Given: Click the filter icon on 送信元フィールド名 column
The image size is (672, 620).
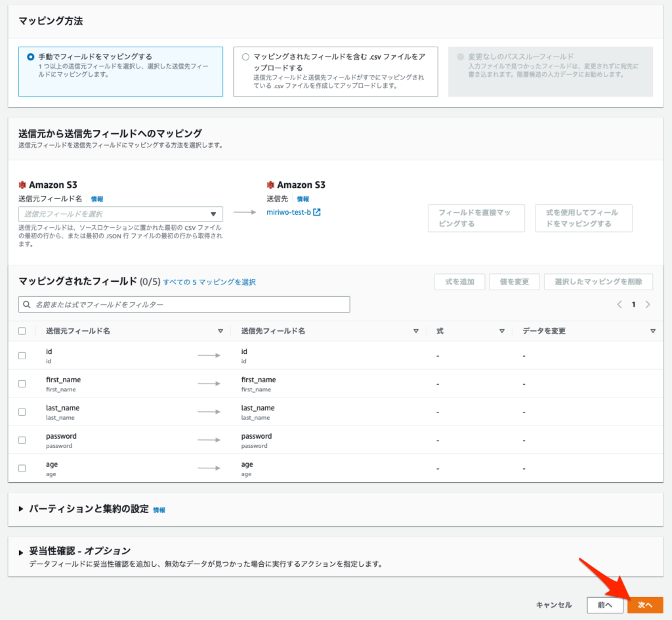Looking at the screenshot, I should click(221, 330).
